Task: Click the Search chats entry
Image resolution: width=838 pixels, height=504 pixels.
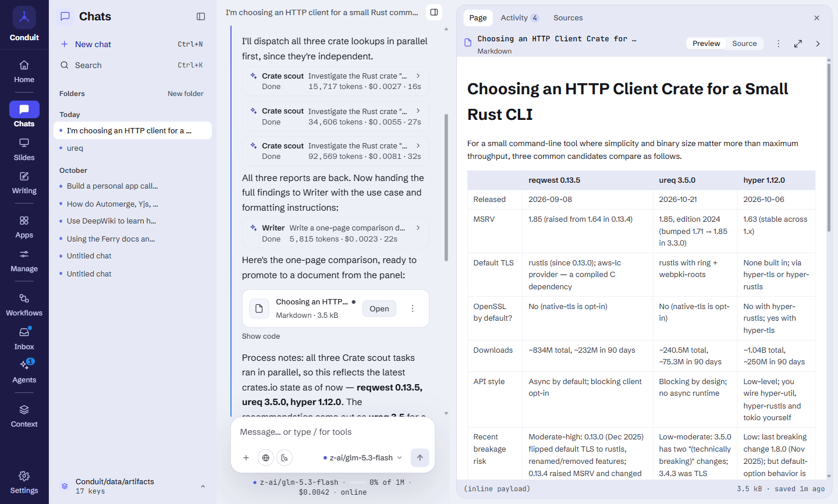Action: point(133,65)
